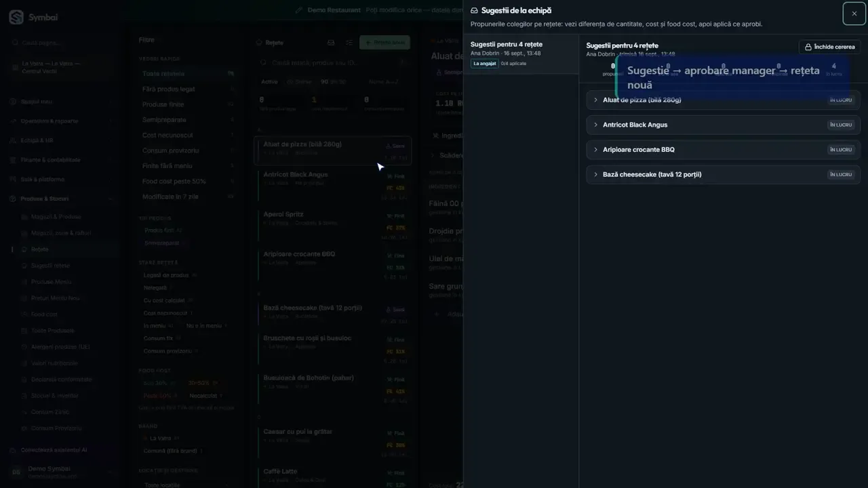Expand the Aluat de pizza suggestion row
This screenshot has width=868, height=488.
(x=723, y=100)
